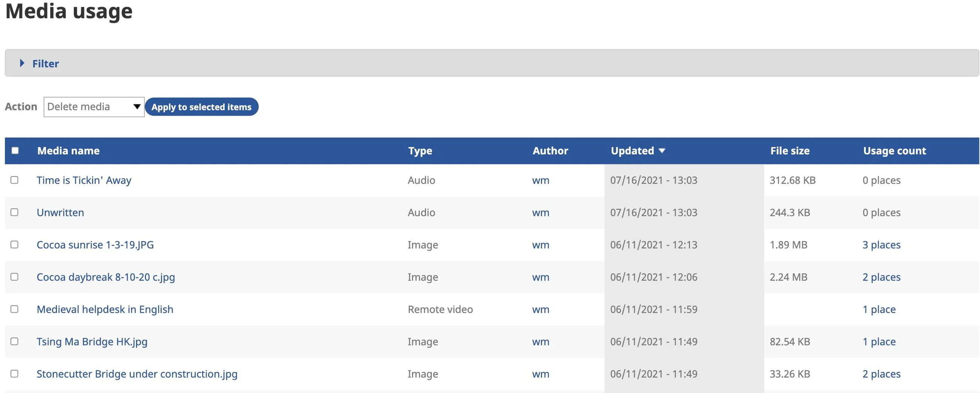Sort by File size column header
980x393 pixels.
coord(790,151)
